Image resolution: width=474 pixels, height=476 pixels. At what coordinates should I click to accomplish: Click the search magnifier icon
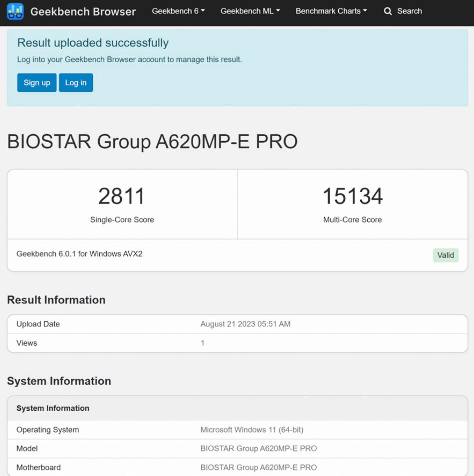388,11
